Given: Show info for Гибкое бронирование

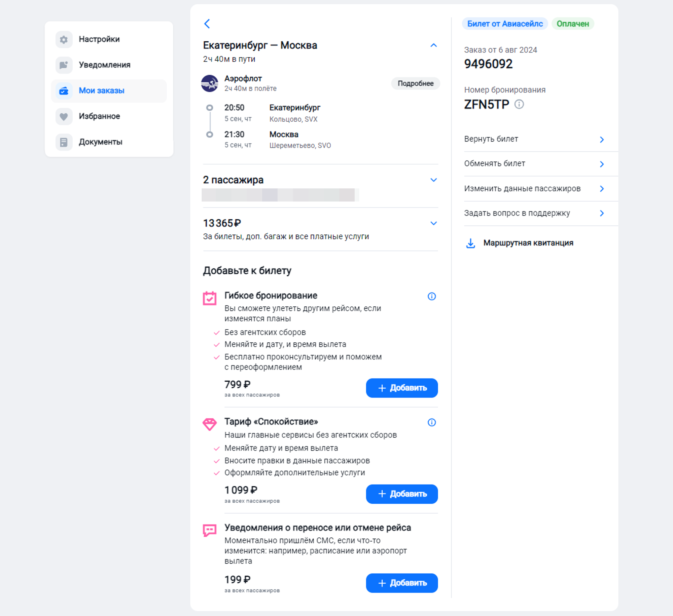Looking at the screenshot, I should click(431, 296).
